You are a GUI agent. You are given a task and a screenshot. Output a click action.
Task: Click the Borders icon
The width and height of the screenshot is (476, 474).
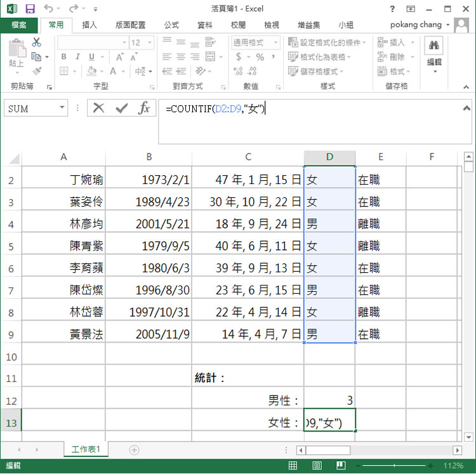[63, 71]
